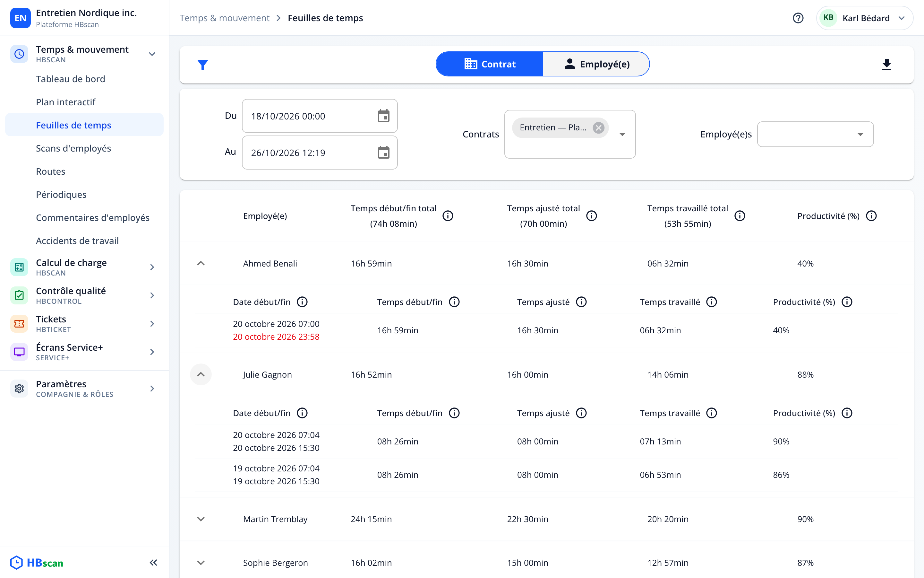Viewport: 924px width, 578px height.
Task: Collapse Temps & mouvement menu section
Action: point(152,54)
